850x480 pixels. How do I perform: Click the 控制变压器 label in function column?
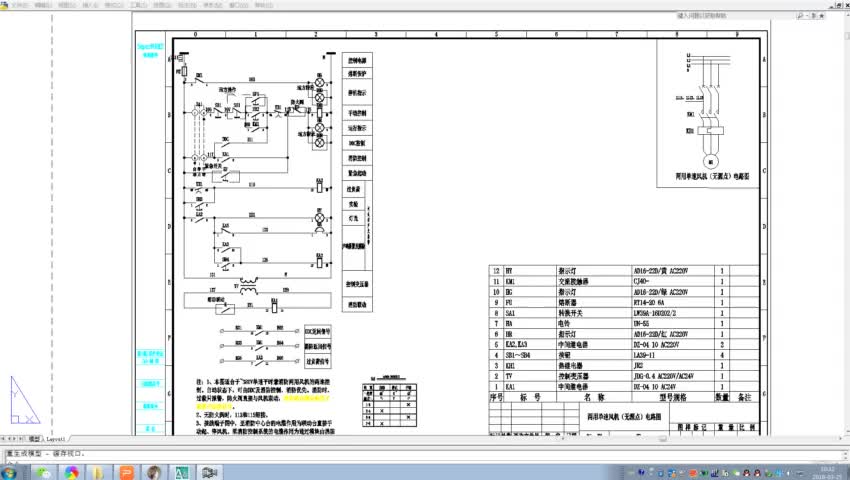click(x=357, y=284)
